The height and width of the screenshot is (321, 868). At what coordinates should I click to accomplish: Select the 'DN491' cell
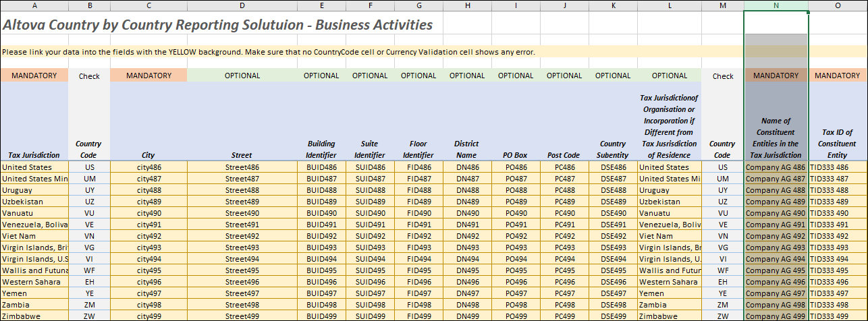[467, 225]
